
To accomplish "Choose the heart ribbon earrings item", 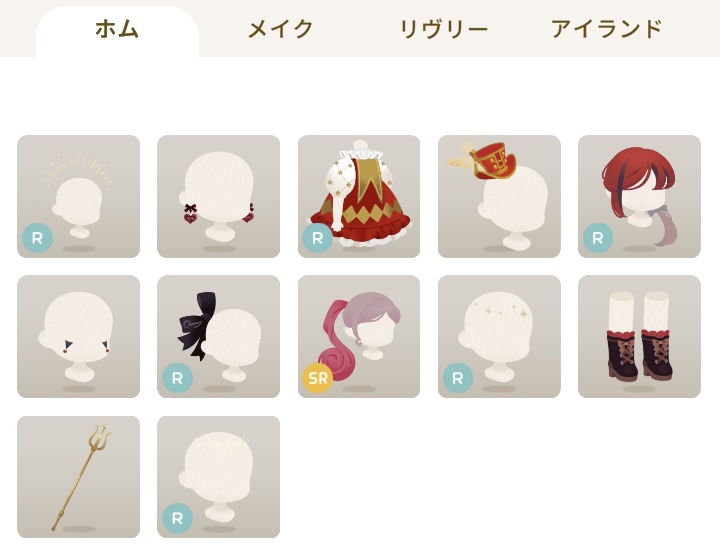I will pos(219,196).
